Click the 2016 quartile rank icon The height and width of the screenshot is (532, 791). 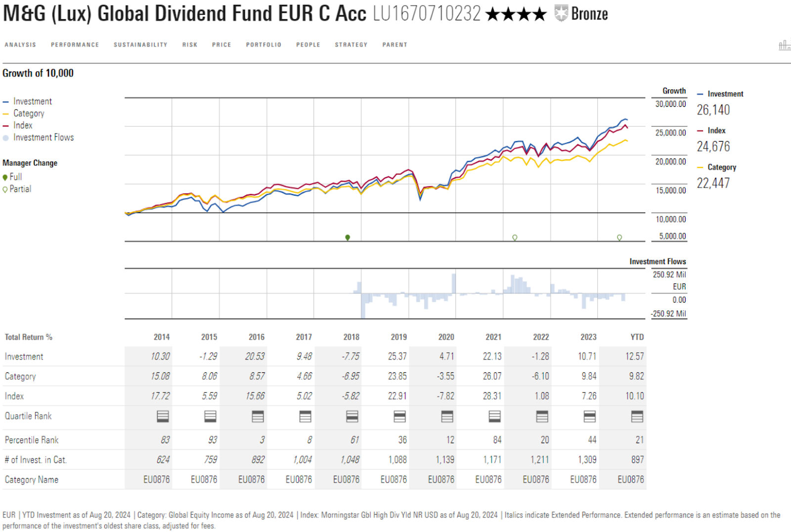click(x=258, y=416)
